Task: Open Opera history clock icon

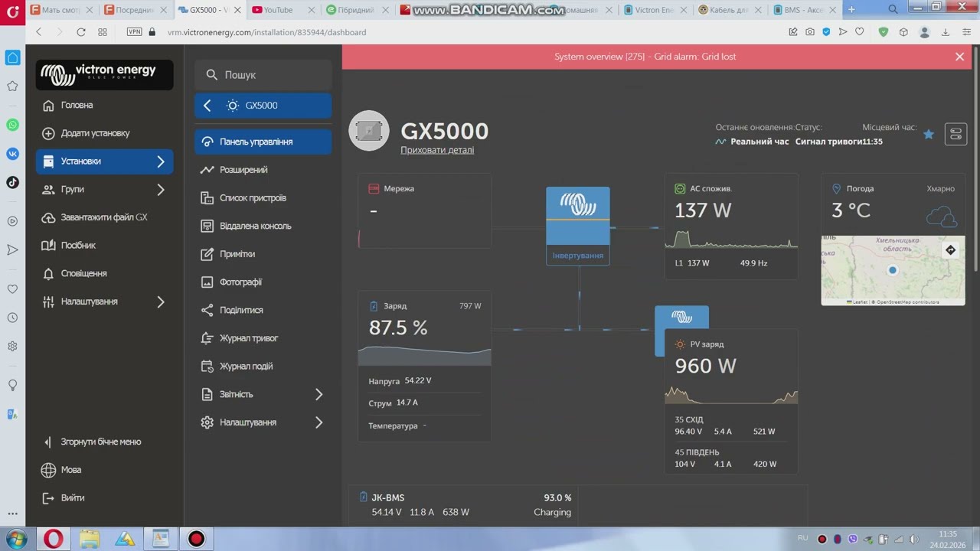Action: 12,318
